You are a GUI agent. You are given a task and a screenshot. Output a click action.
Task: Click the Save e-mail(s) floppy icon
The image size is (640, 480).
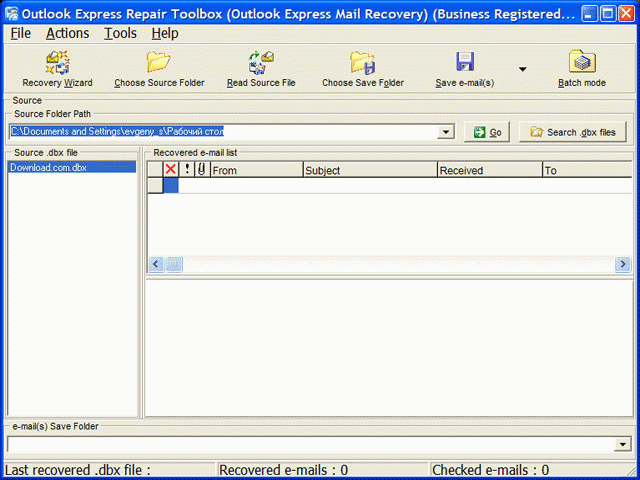[465, 62]
